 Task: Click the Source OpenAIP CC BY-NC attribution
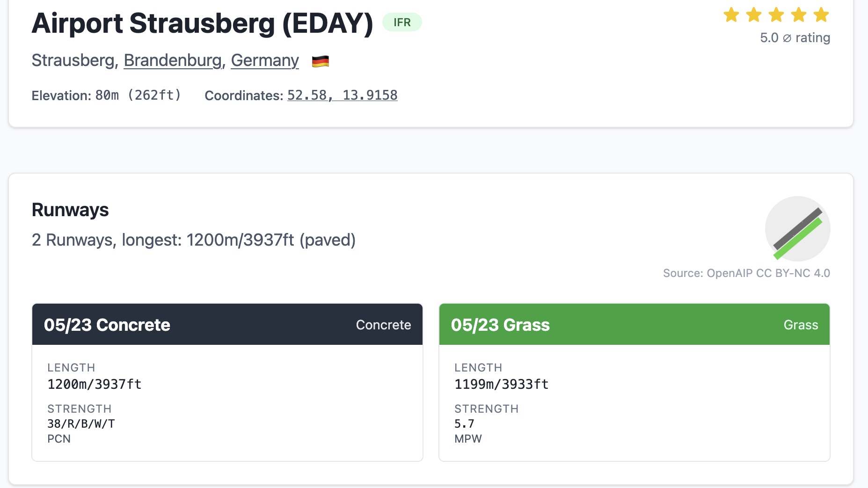[746, 273]
